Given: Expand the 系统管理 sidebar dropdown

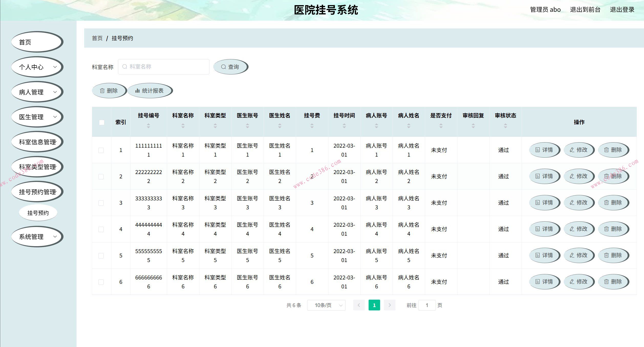Looking at the screenshot, I should (x=55, y=236).
